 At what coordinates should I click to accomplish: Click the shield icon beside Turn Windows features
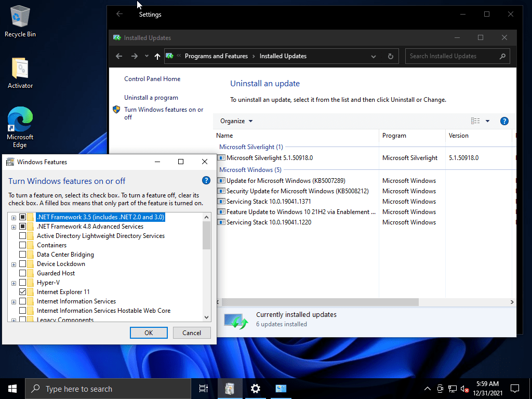116,109
